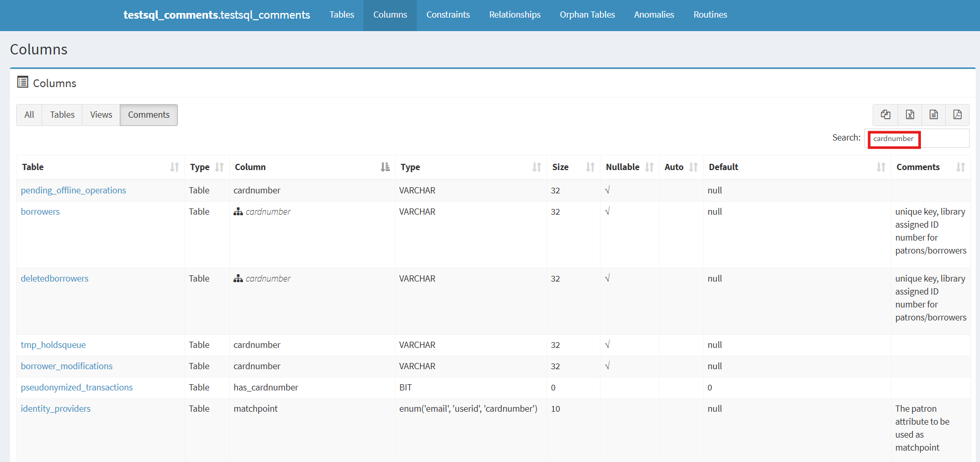The image size is (980, 462).
Task: Click sort arrows on the Size column
Action: coord(590,167)
